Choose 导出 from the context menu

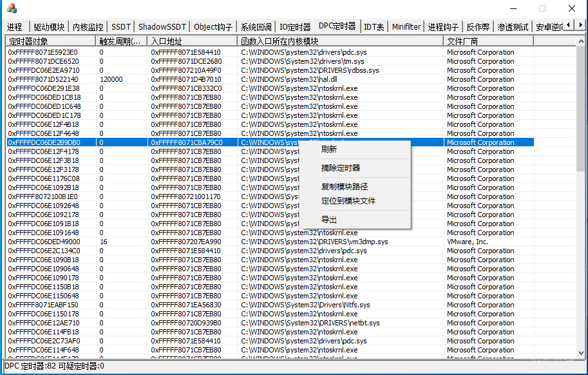coord(355,219)
